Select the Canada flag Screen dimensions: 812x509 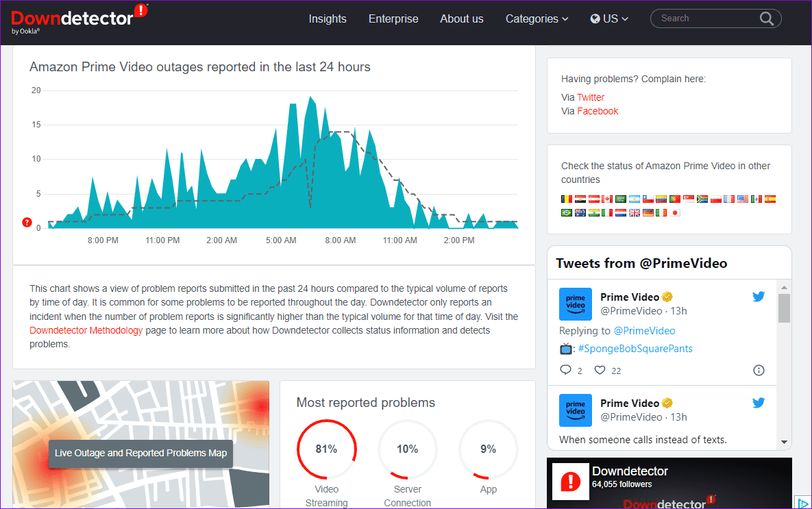607,199
